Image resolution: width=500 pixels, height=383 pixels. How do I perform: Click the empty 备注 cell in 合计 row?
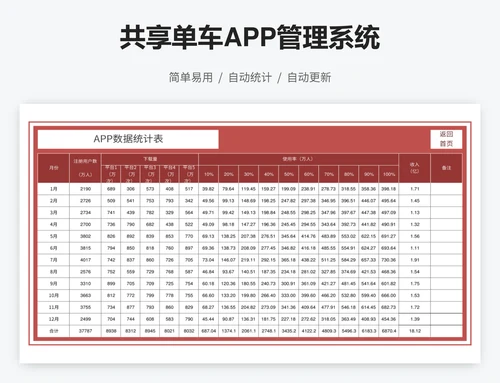pyautogui.click(x=446, y=331)
